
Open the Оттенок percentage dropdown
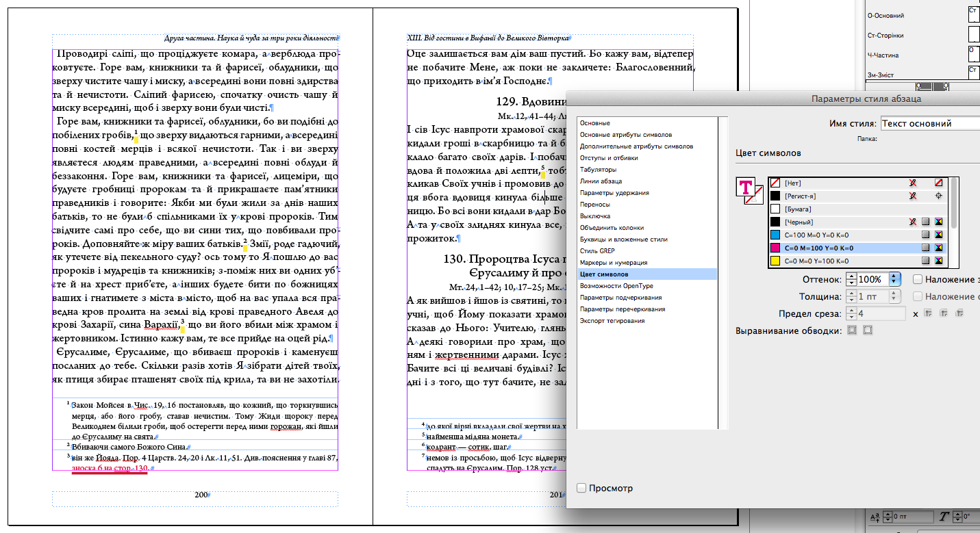894,279
